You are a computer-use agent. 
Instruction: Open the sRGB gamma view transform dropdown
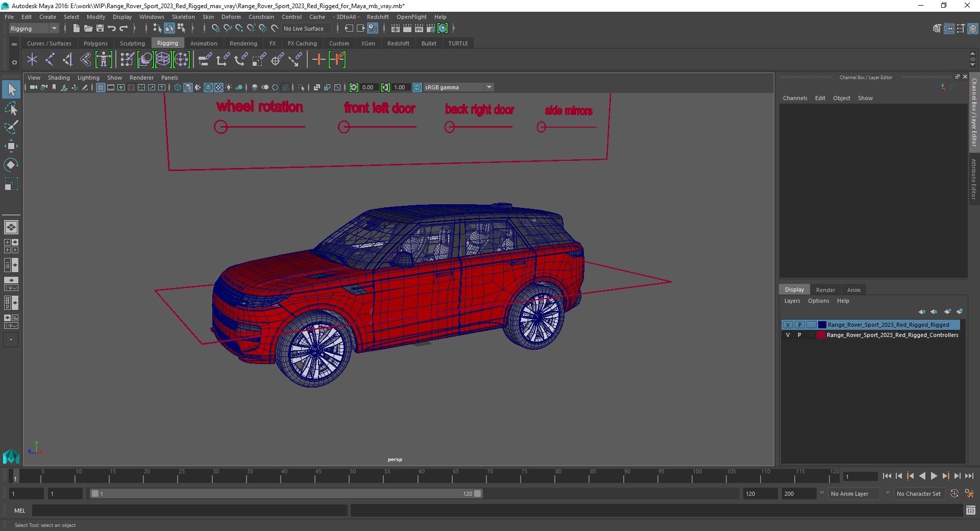click(458, 87)
